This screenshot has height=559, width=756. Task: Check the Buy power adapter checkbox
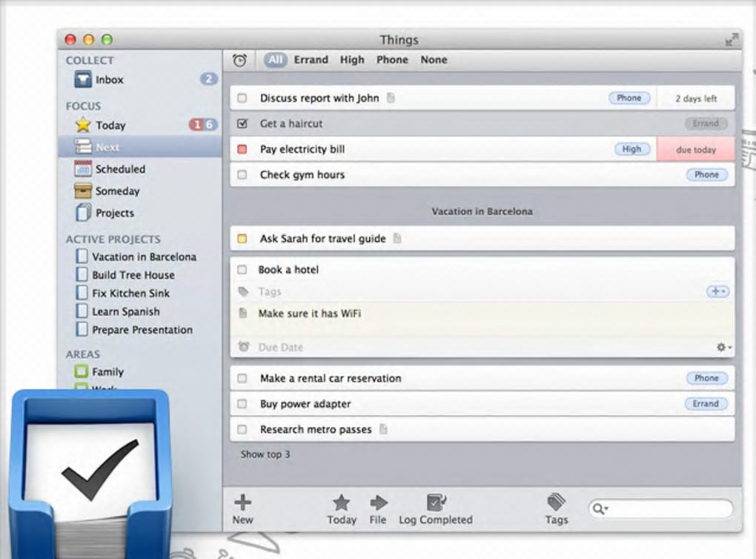(242, 404)
